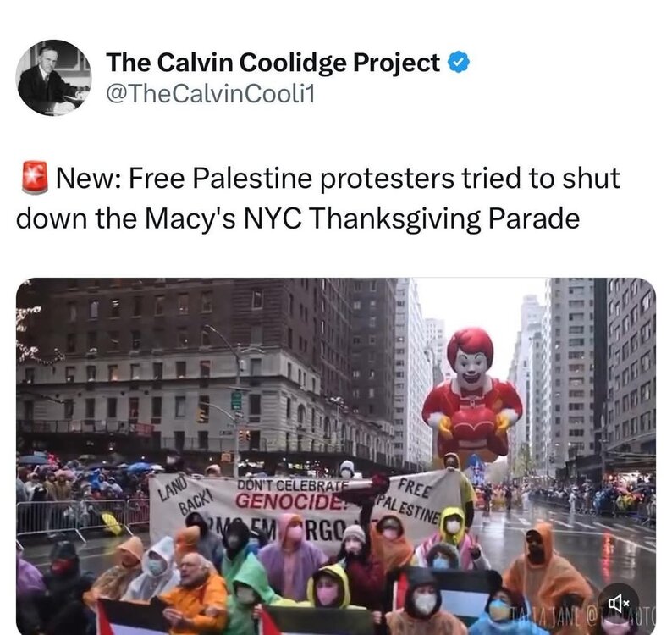Click the Ronald McDonald balloon in video
The width and height of the screenshot is (672, 635).
[x=472, y=395]
